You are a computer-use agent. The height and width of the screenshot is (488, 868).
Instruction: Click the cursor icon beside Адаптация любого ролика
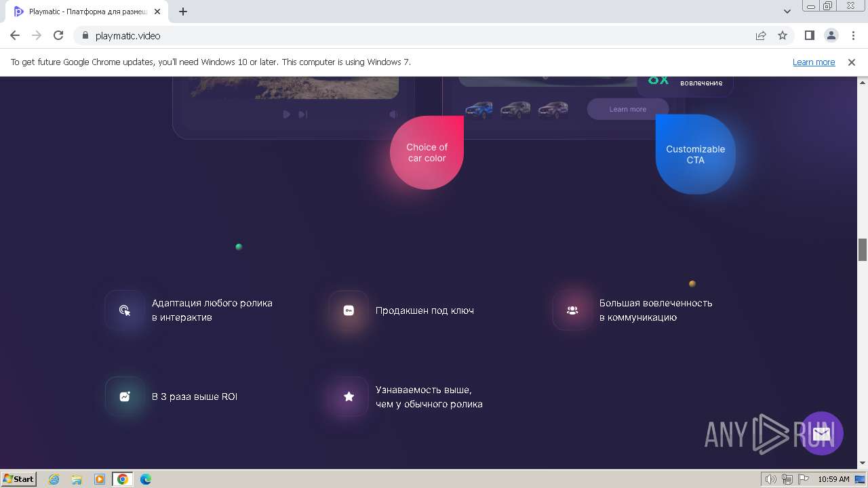coord(125,310)
